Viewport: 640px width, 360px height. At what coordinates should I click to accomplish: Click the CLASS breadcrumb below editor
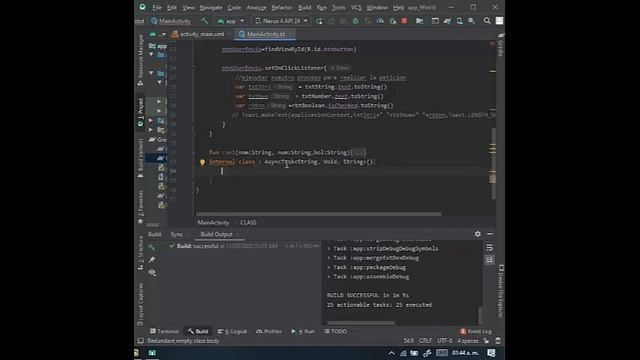pos(248,222)
